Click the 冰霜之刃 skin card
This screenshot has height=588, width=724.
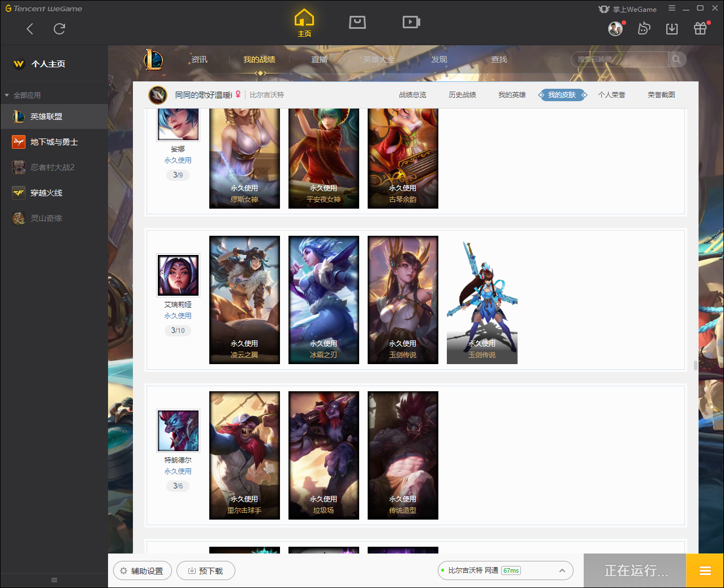click(x=324, y=300)
